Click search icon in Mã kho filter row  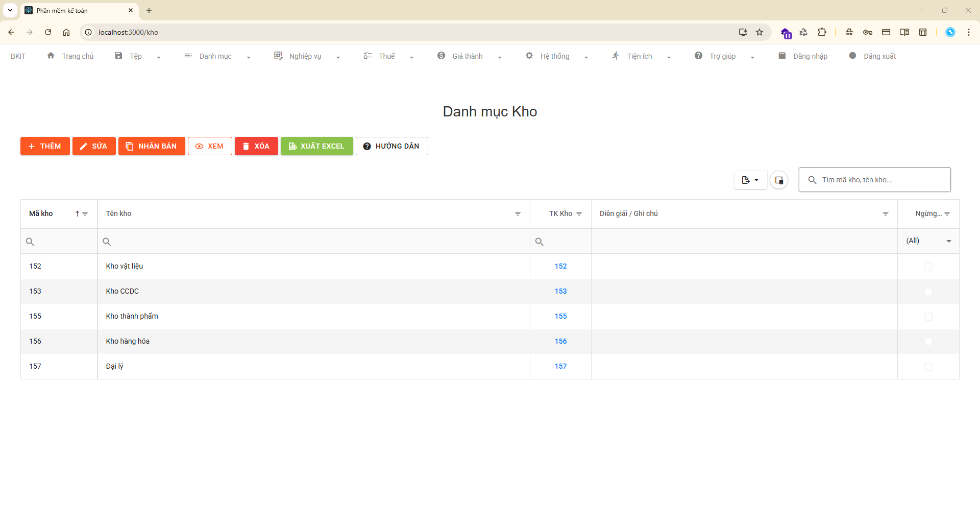pyautogui.click(x=30, y=242)
